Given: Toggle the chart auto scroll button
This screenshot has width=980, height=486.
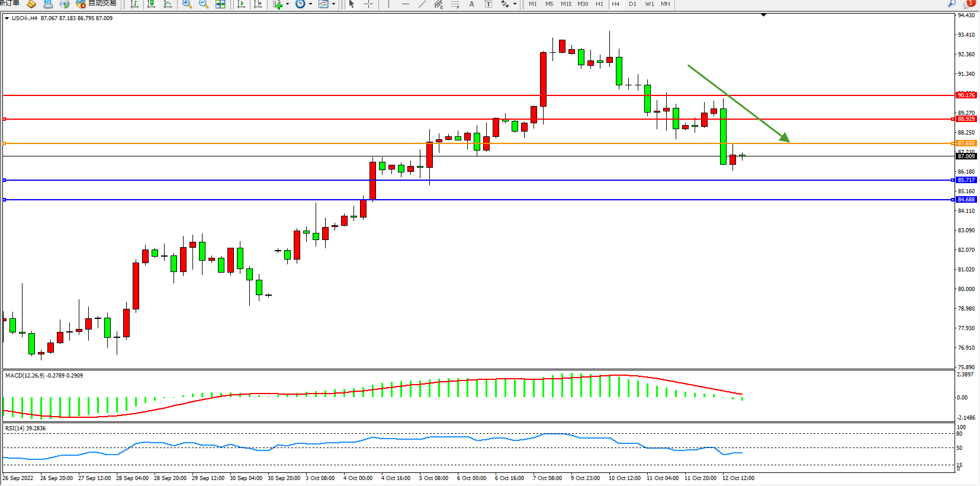Looking at the screenshot, I should [241, 4].
